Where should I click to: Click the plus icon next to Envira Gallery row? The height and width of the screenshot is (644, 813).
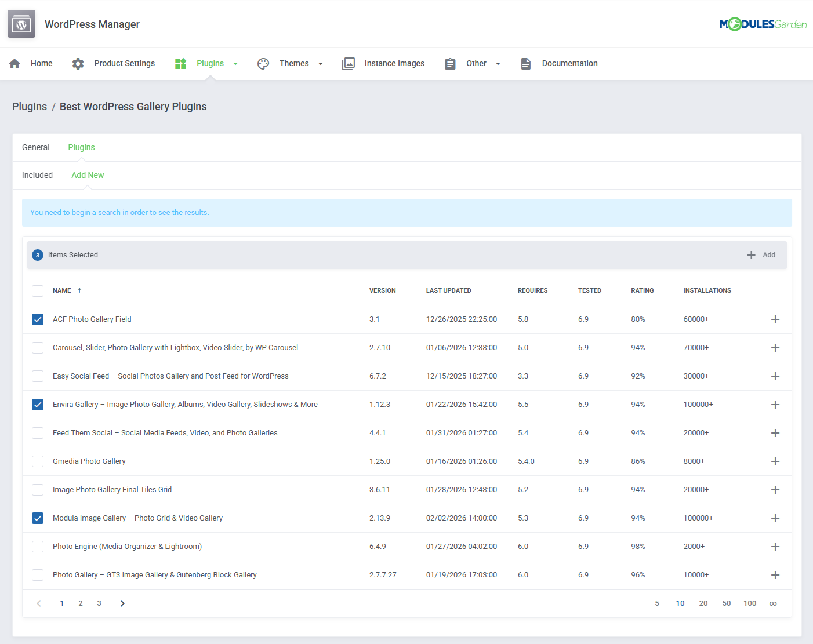pos(775,405)
